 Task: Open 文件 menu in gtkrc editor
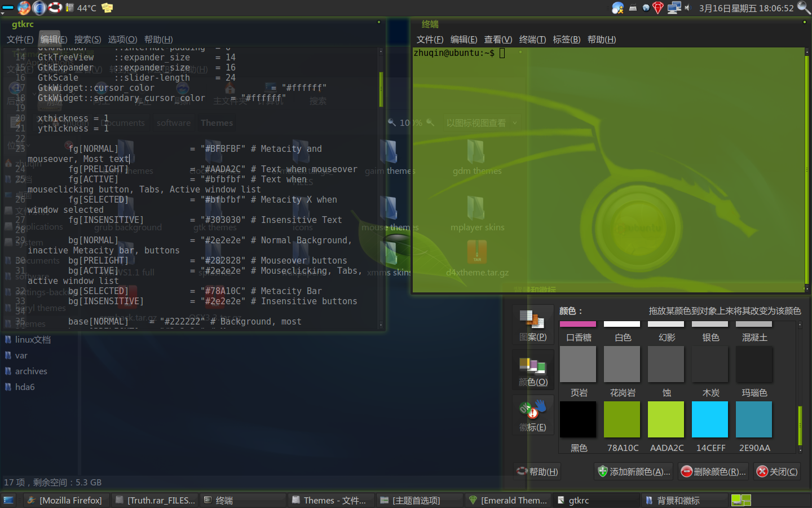[x=20, y=40]
